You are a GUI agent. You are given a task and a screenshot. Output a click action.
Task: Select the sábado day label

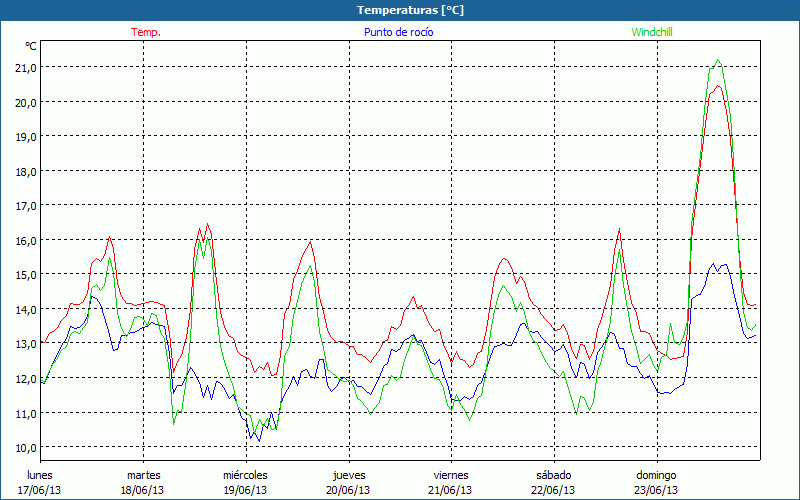click(553, 475)
